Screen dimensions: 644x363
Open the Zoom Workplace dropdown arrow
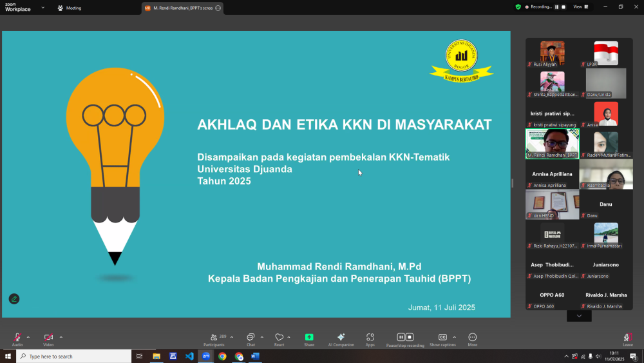[43, 8]
